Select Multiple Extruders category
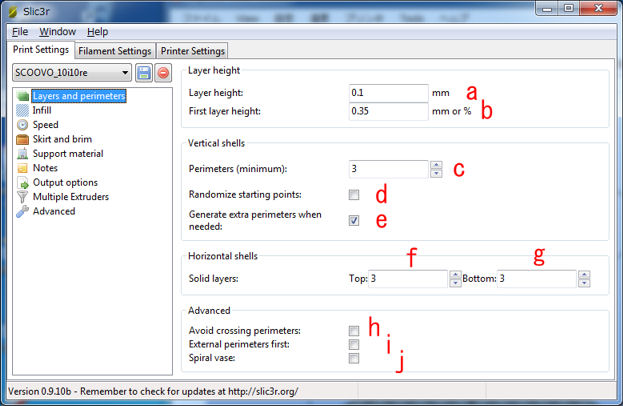Viewport: 623px width, 406px height. (x=70, y=197)
